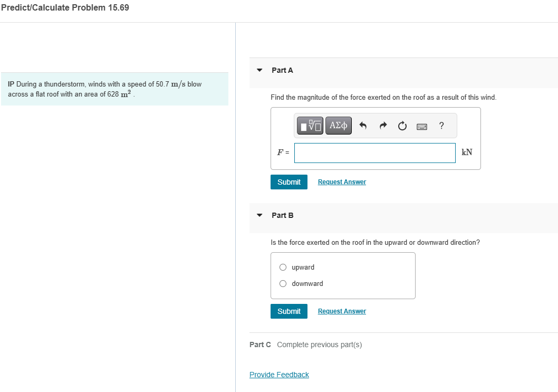
Task: Collapse the Part A section
Action: tap(259, 70)
